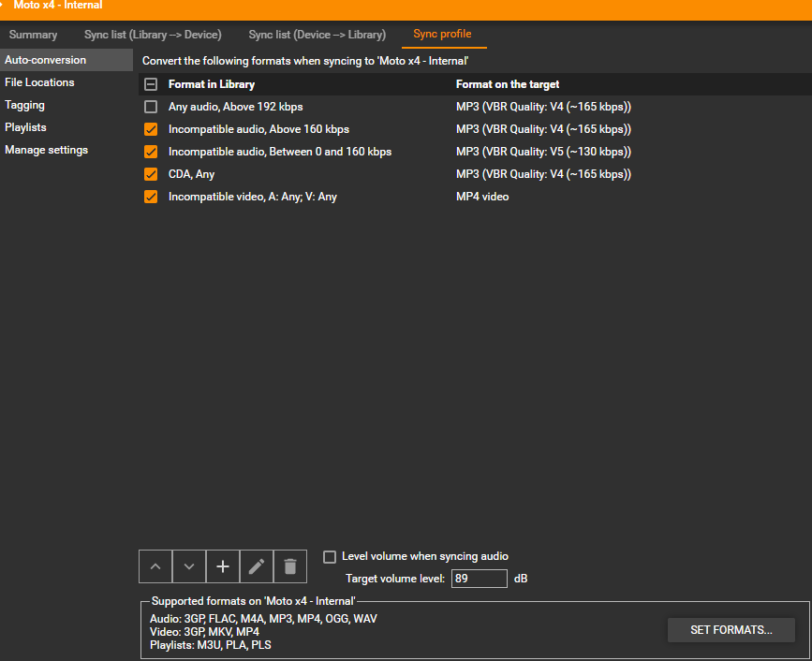This screenshot has height=661, width=812.
Task: Uncheck 'Incompatible audio, Above 160 kbps' rule
Action: [x=151, y=129]
